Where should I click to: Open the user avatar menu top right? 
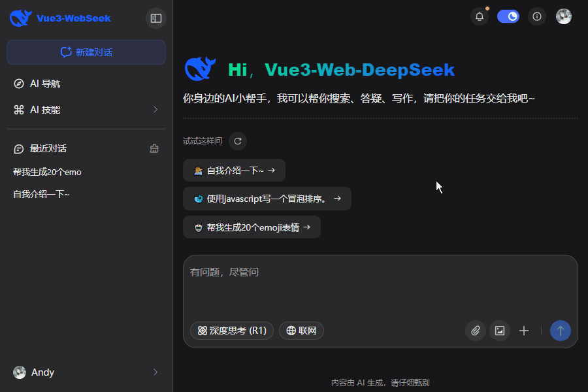pos(564,16)
